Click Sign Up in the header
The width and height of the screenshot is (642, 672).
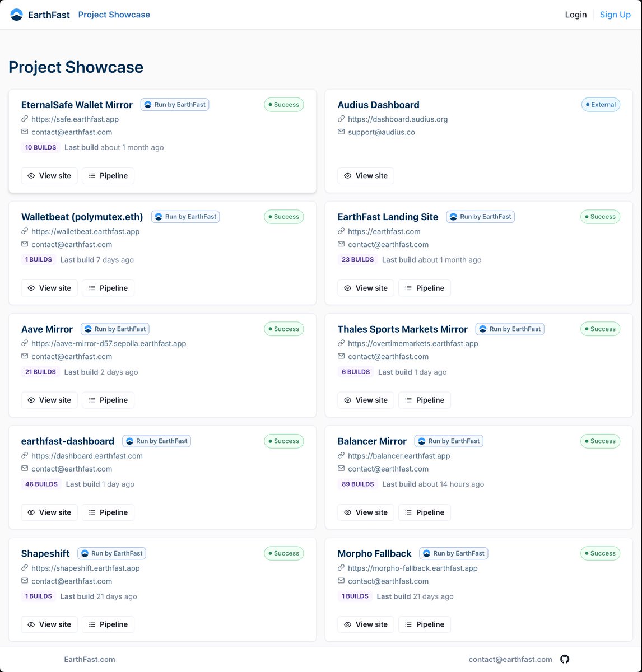615,15
